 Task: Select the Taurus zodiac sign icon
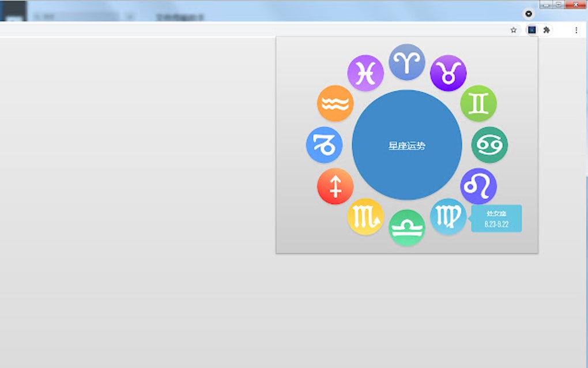tap(448, 72)
